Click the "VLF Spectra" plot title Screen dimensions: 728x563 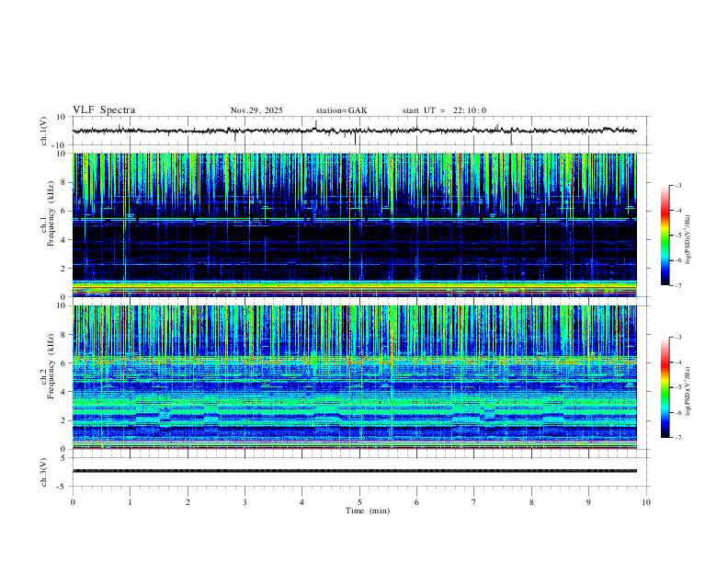coord(104,110)
